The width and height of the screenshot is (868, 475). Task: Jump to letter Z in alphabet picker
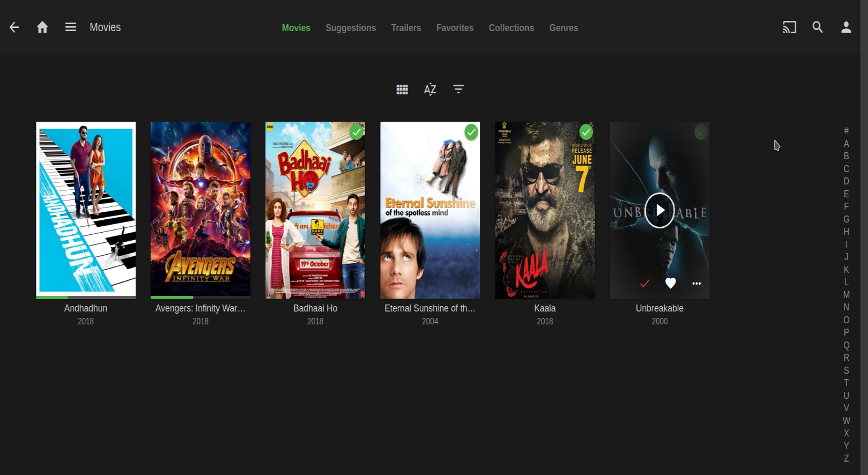[846, 458]
